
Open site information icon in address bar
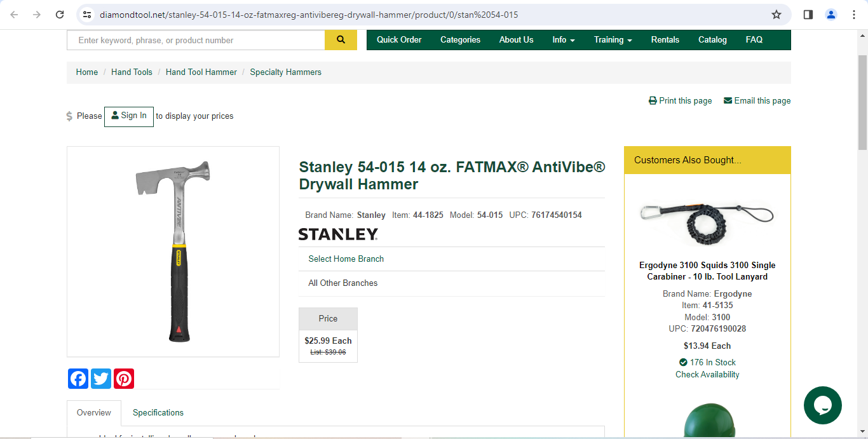[88, 15]
